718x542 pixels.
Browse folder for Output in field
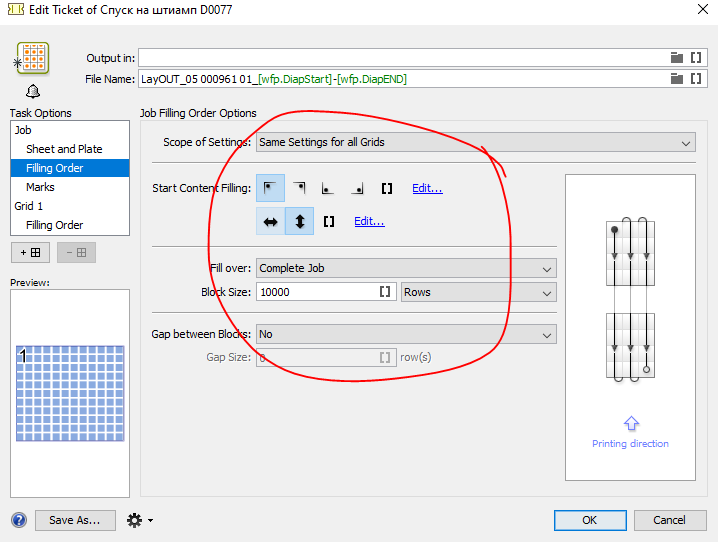click(677, 58)
